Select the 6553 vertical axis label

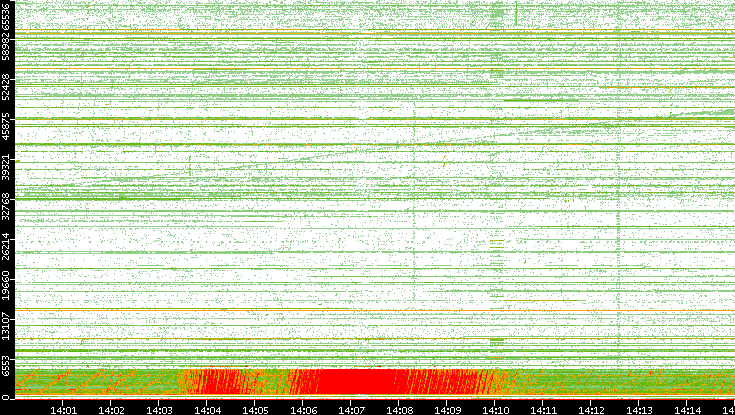point(7,362)
